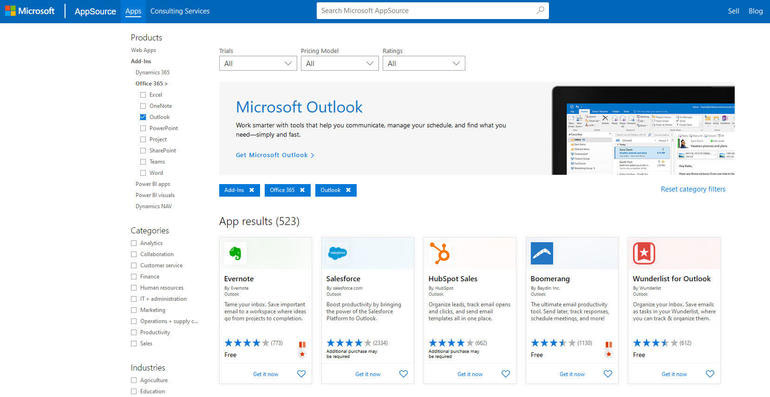Open the HubSpot Sales logo icon
Image resolution: width=770 pixels, height=397 pixels.
[x=440, y=253]
